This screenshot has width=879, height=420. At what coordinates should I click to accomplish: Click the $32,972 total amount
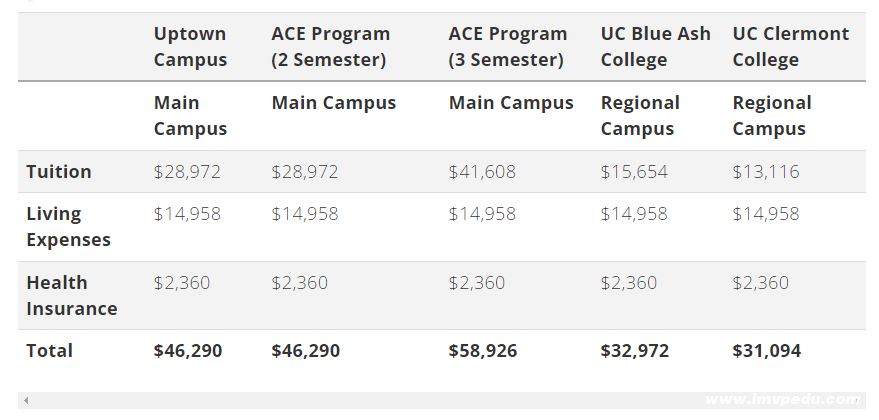coord(635,351)
